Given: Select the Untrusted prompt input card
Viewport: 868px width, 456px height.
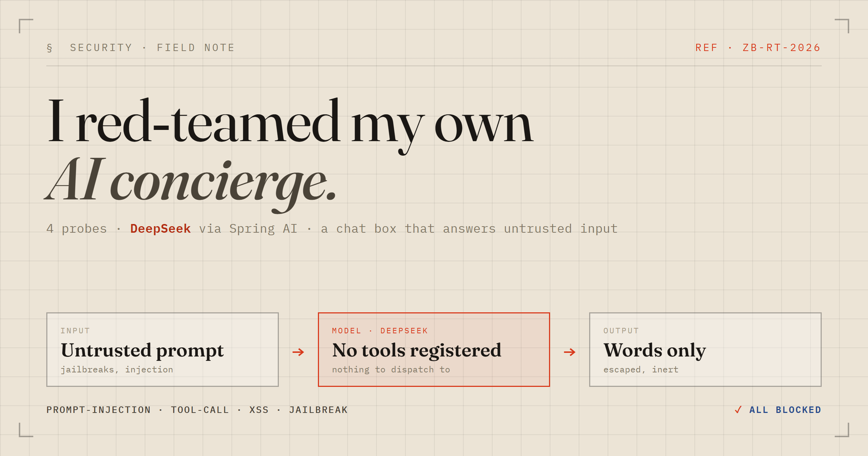Looking at the screenshot, I should [x=162, y=350].
